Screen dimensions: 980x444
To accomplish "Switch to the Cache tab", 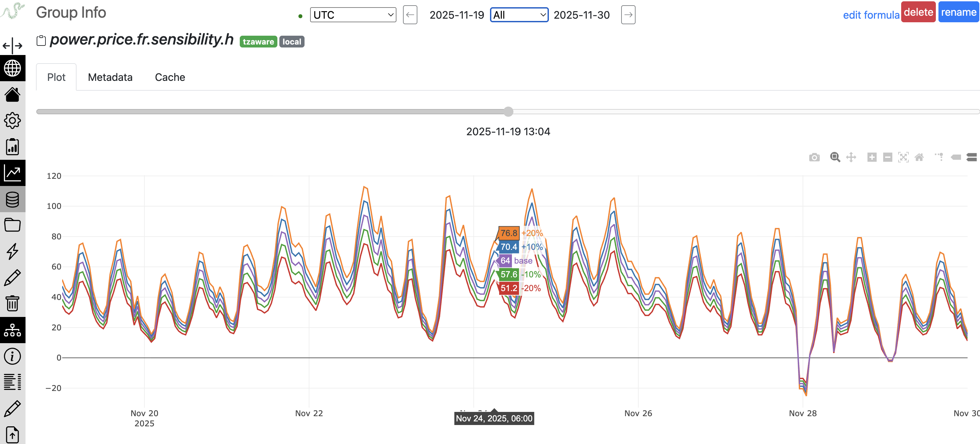I will [170, 77].
